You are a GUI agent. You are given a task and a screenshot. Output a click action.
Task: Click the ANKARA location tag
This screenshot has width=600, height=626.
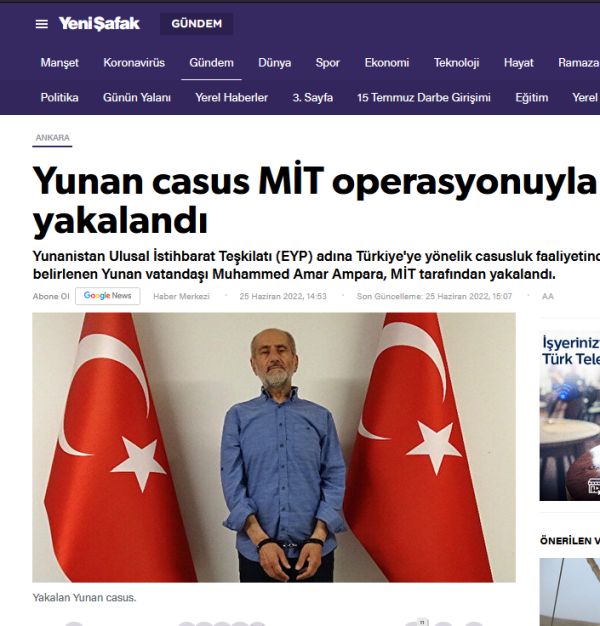[52, 138]
